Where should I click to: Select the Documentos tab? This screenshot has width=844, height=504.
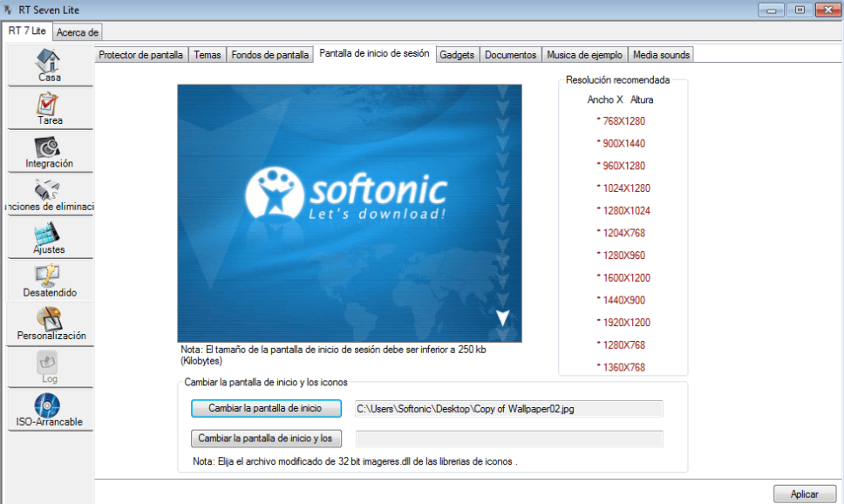tap(510, 55)
